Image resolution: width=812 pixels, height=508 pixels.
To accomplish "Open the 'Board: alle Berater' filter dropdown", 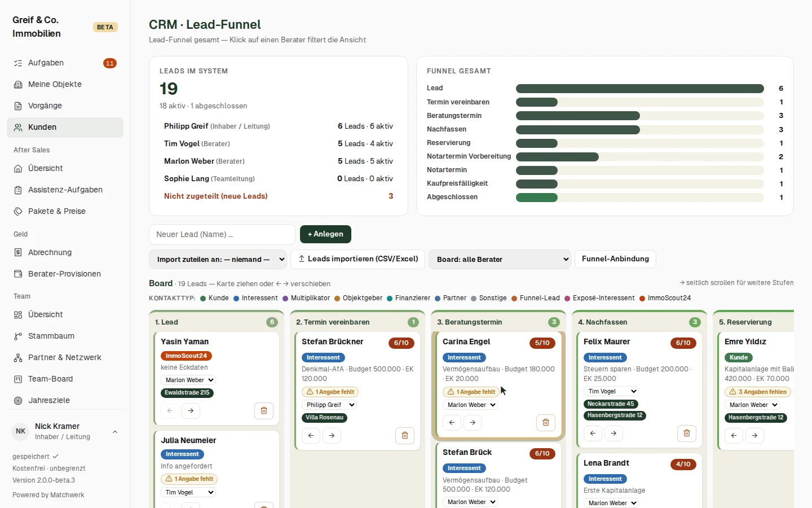I will (500, 260).
